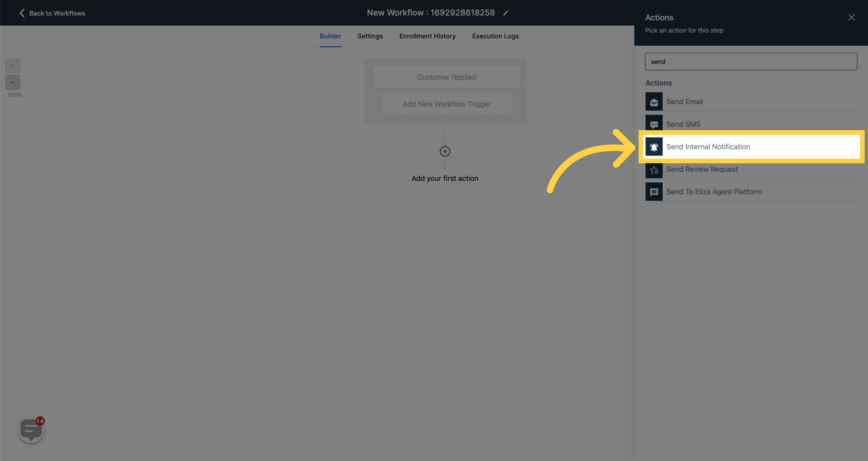This screenshot has height=461, width=868.
Task: Click zoom in plus button
Action: [12, 66]
